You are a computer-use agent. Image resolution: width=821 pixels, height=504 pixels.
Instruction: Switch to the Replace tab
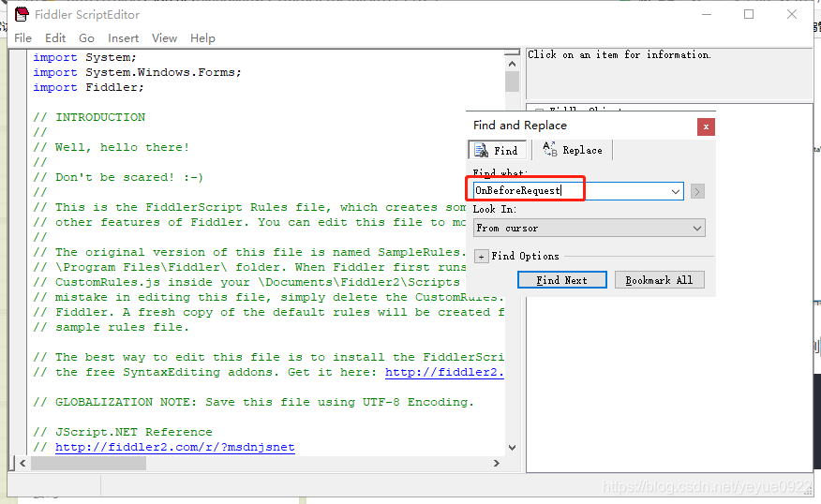(x=573, y=150)
